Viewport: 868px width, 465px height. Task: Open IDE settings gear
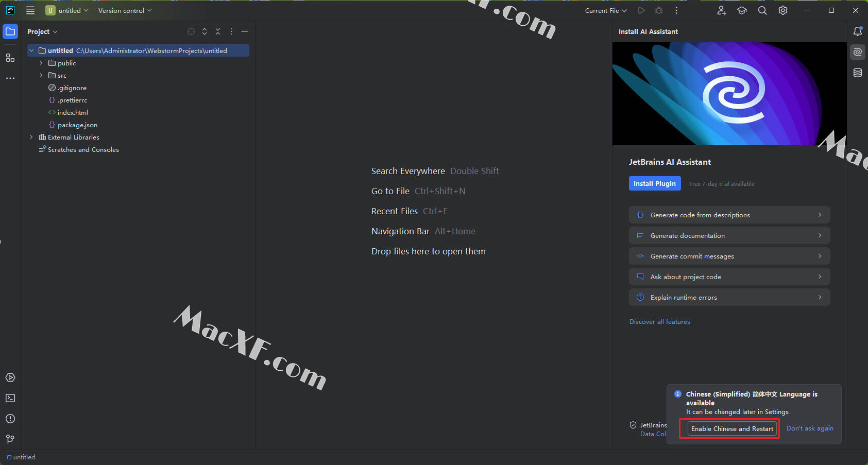783,10
